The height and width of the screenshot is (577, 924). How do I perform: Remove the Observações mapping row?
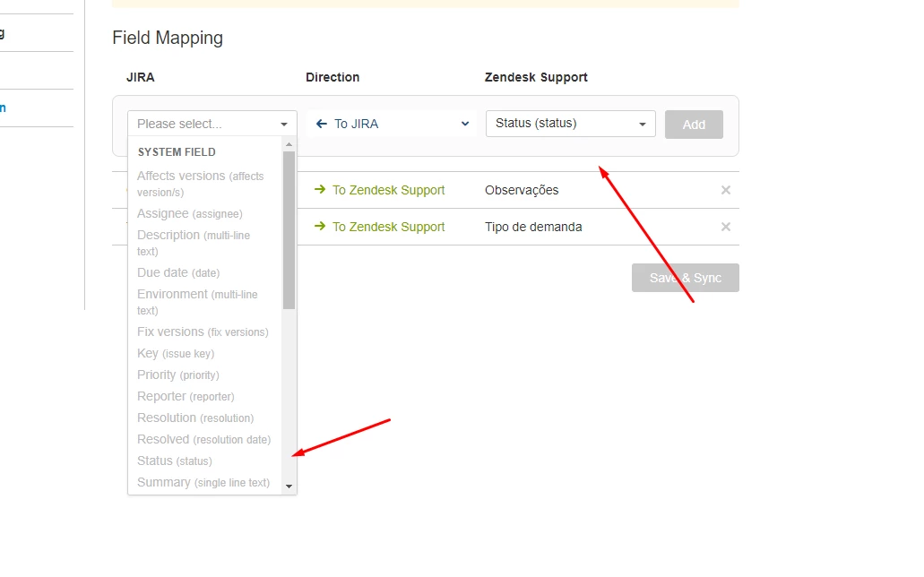726,190
